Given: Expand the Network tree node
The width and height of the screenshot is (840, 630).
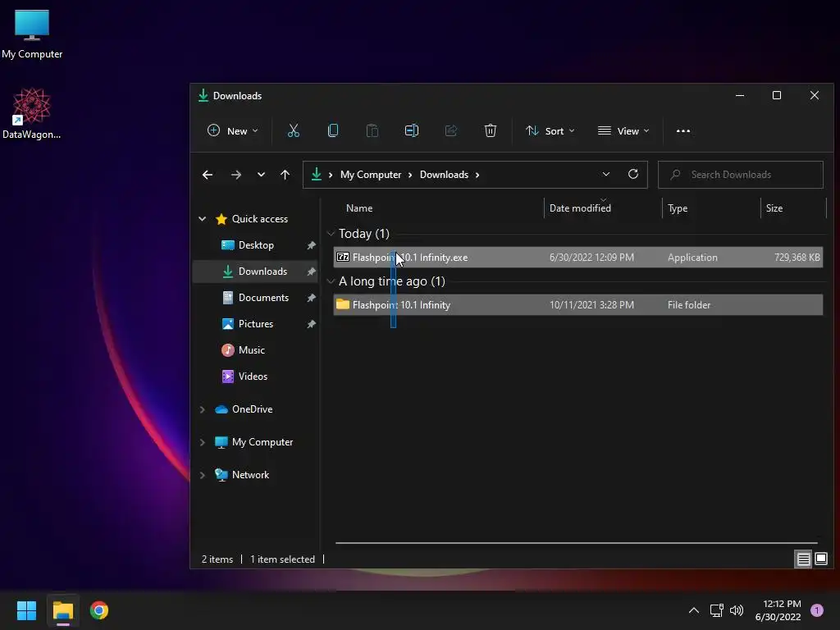Looking at the screenshot, I should [203, 475].
